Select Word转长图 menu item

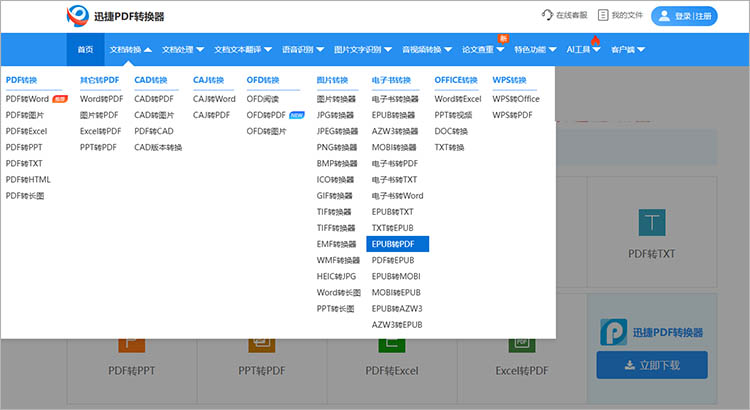coord(338,292)
